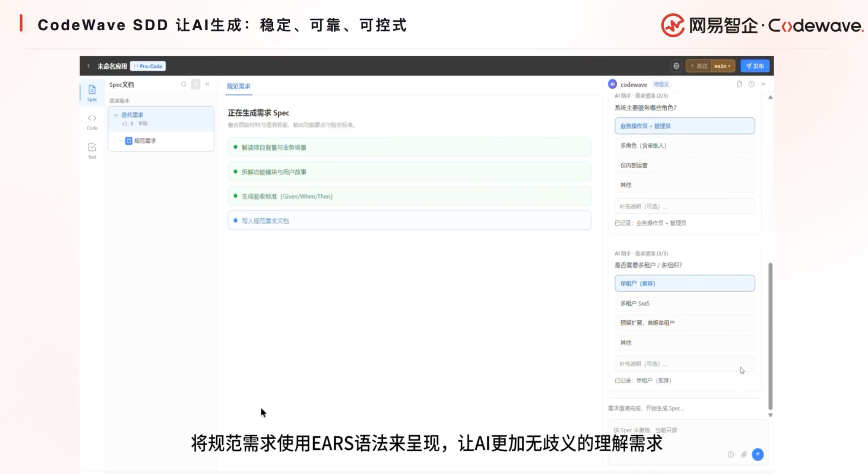Screen dimensions: 868x474
Task: Open the main branch dropdown
Action: coord(723,66)
